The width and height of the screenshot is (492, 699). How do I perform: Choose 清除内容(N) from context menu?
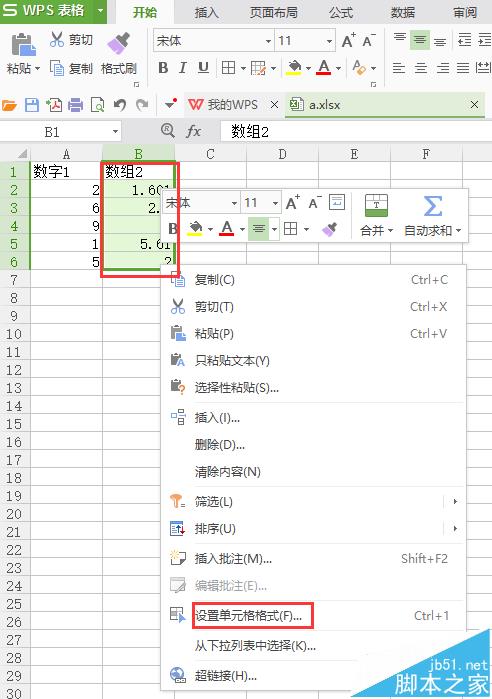coord(314,472)
